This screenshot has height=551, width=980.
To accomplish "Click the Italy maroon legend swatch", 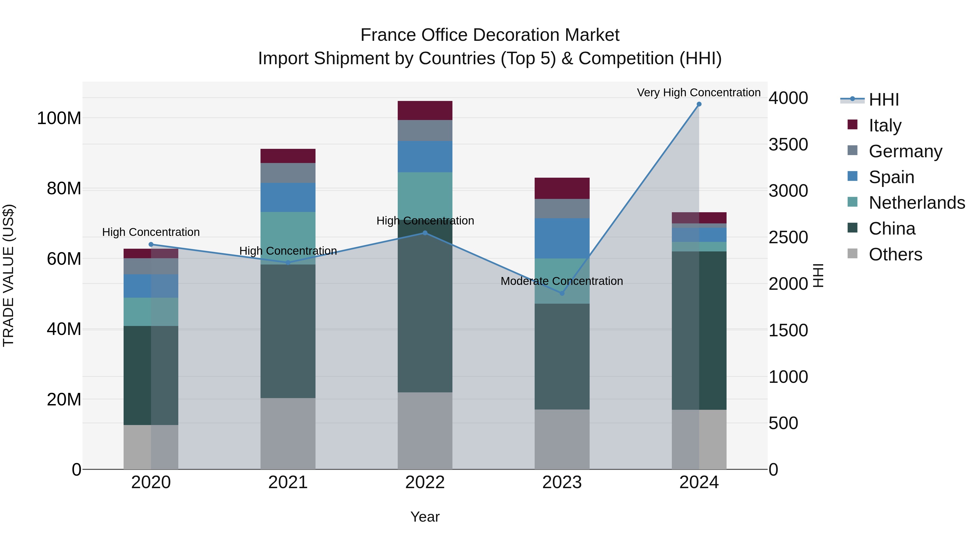I will pos(853,124).
